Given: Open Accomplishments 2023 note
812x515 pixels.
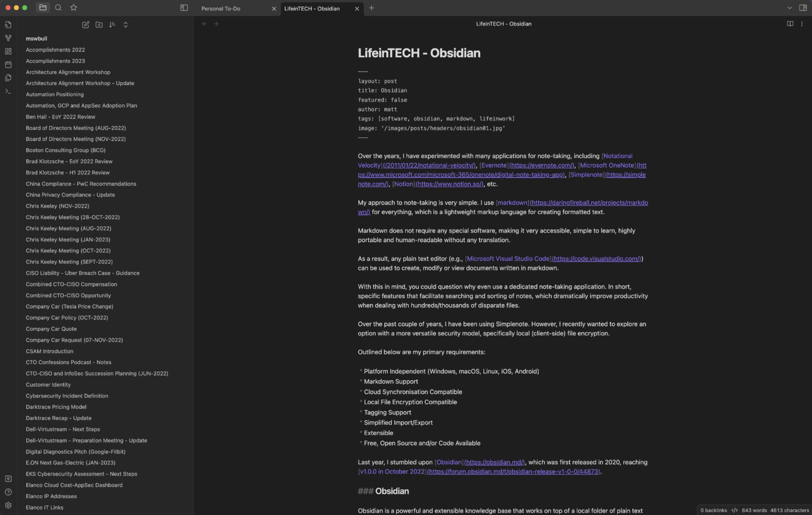Looking at the screenshot, I should point(56,61).
